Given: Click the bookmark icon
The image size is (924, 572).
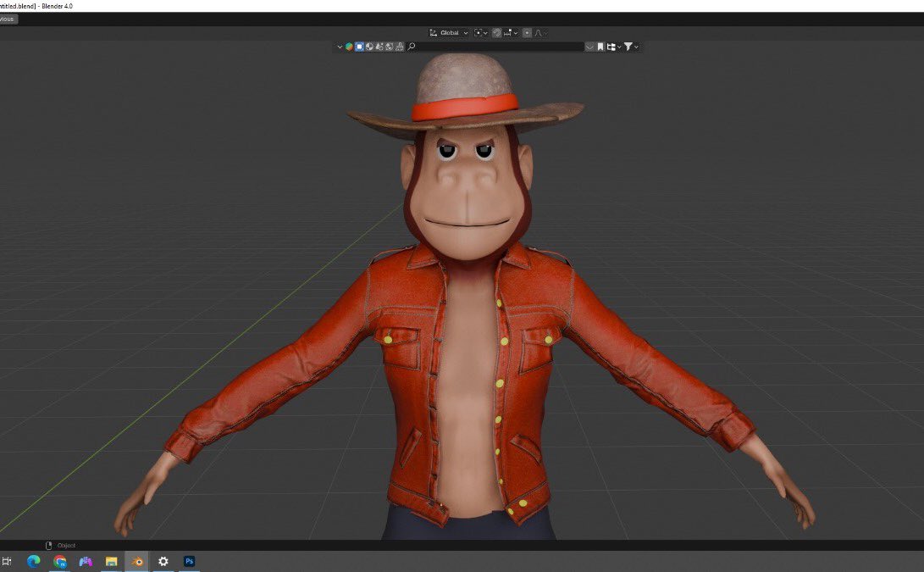Looking at the screenshot, I should tap(600, 47).
